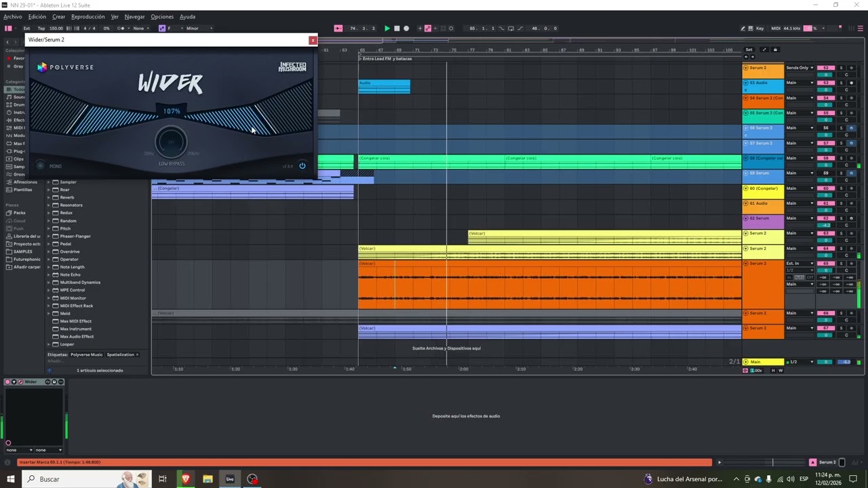Toggle Wider device activator in device view

tap(8, 382)
